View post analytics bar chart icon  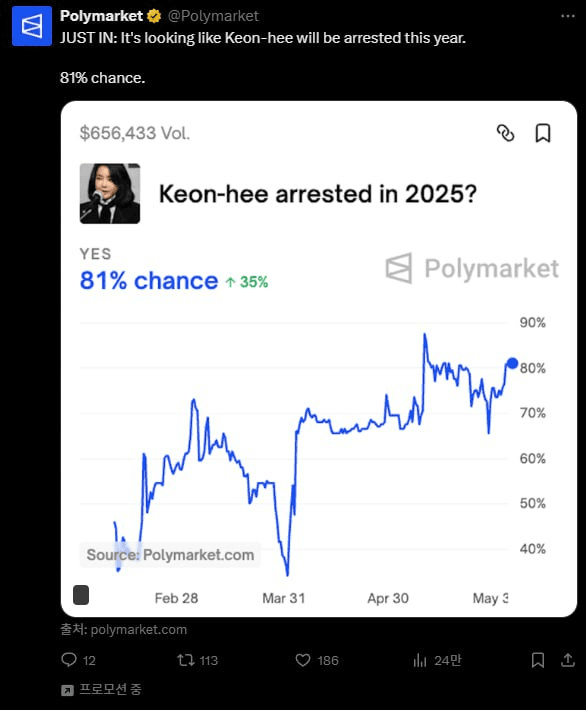[420, 660]
